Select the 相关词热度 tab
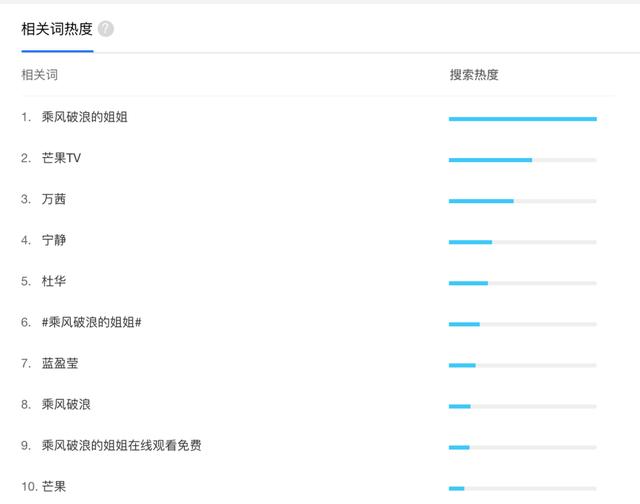The image size is (640, 504). [x=57, y=29]
